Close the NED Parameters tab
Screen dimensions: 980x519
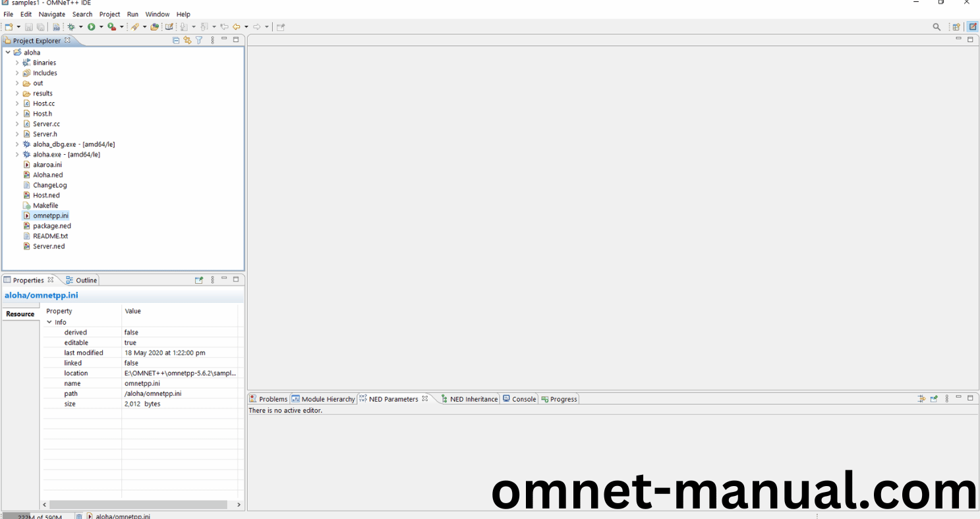click(x=425, y=398)
